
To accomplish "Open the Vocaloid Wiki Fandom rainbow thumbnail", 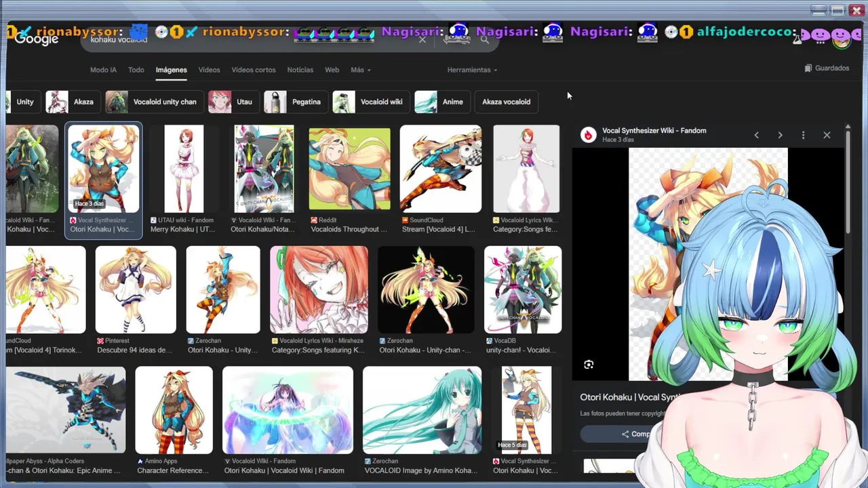I will [288, 410].
